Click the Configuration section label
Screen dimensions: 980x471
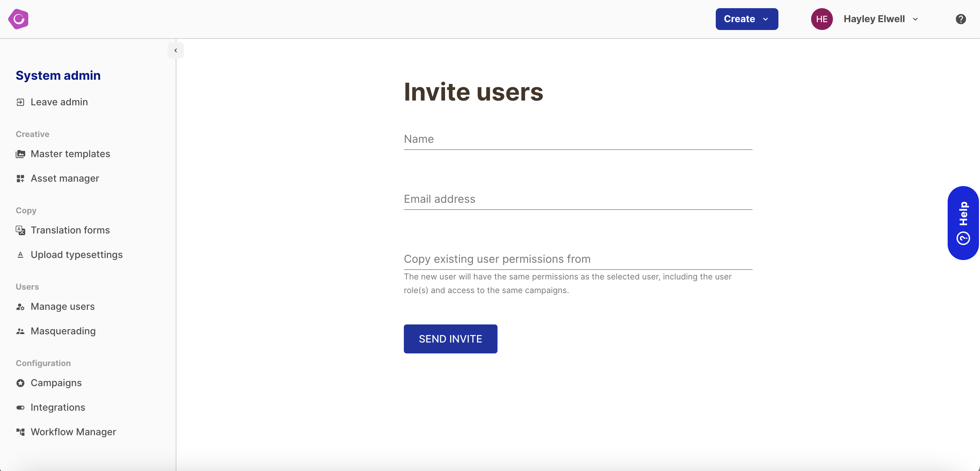(x=43, y=363)
